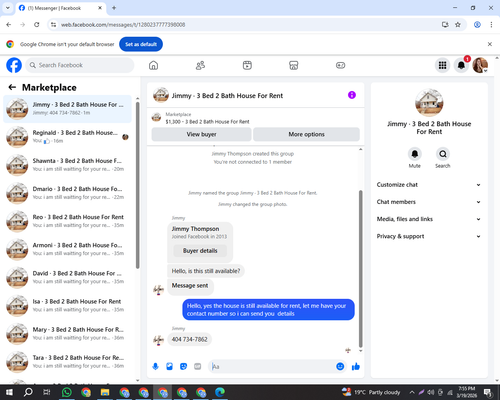Open the Tara conversation
The height and width of the screenshot is (400, 500).
click(x=67, y=362)
